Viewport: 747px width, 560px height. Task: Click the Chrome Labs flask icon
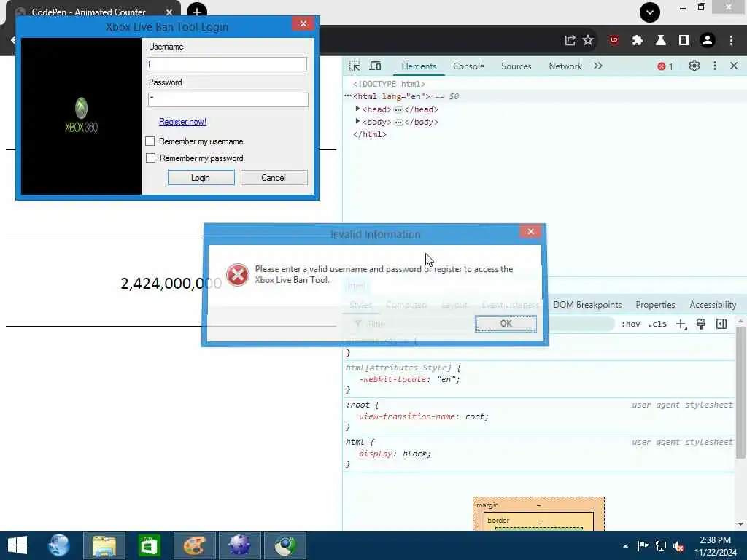click(x=661, y=41)
